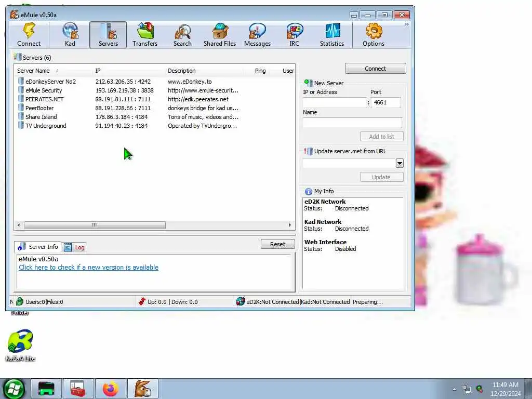
Task: Click the TV Underground server icon
Action: pyautogui.click(x=21, y=125)
